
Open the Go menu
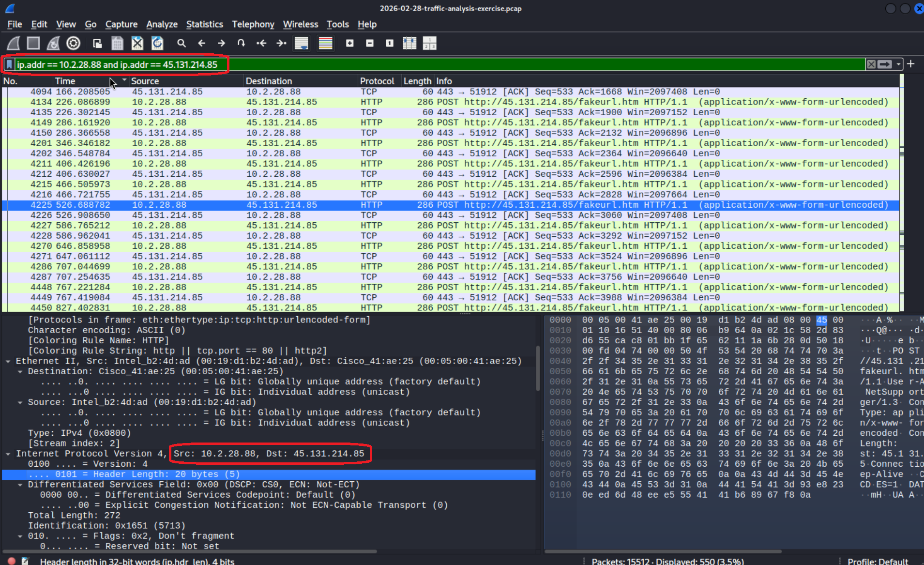(91, 24)
